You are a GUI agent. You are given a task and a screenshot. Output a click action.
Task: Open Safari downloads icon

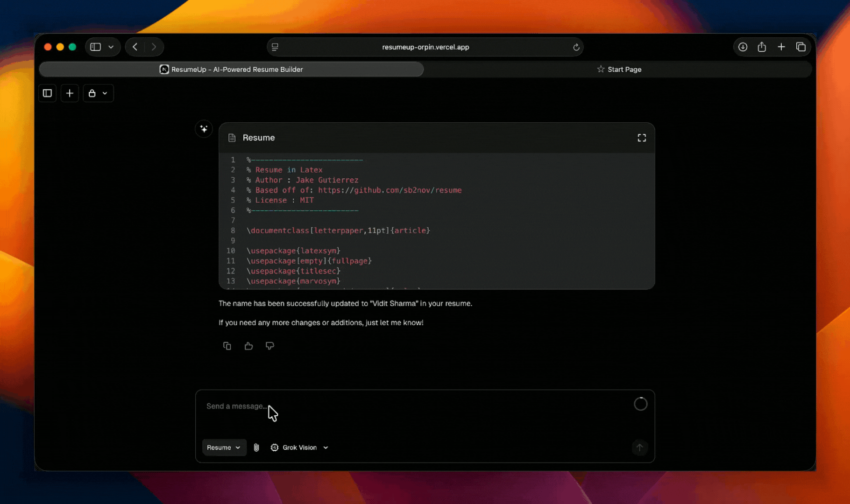pyautogui.click(x=743, y=47)
